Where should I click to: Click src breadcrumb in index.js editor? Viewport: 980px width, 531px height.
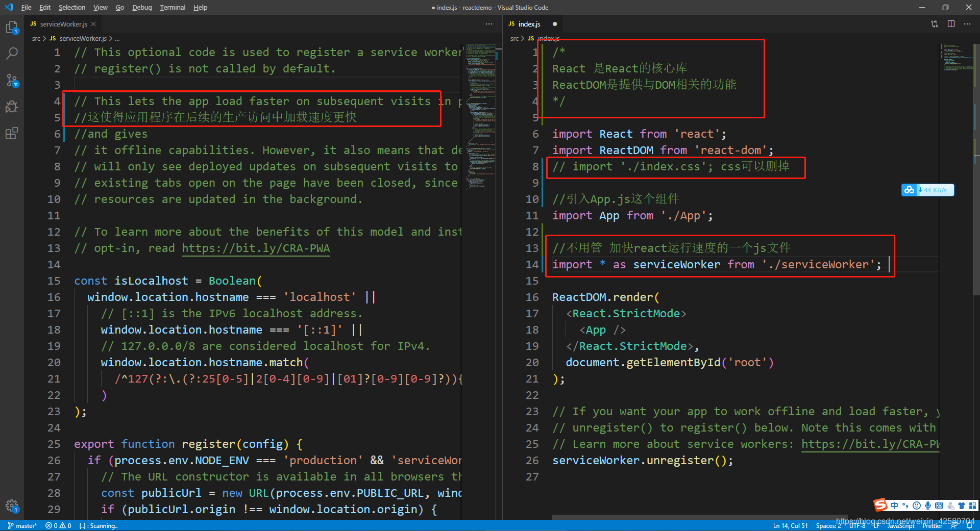pos(514,38)
